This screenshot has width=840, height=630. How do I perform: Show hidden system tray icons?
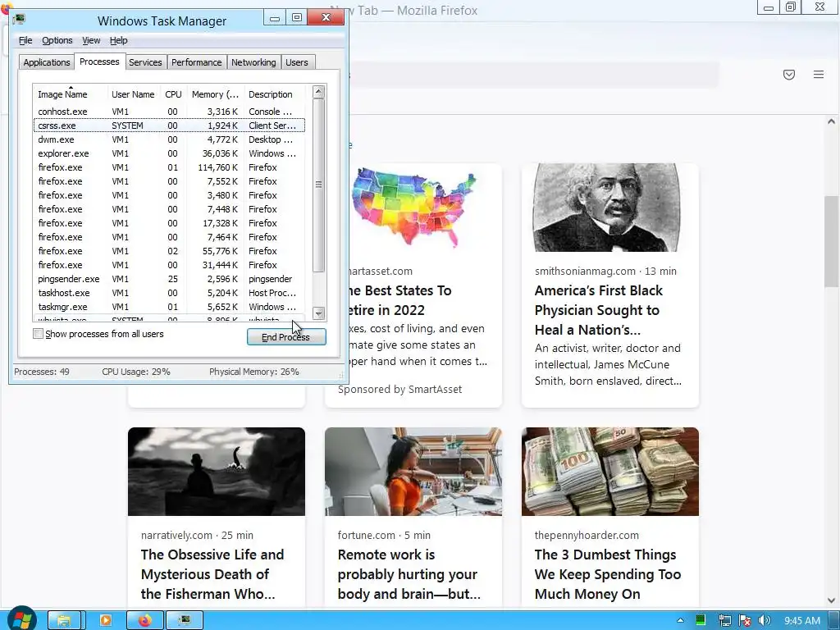pos(680,620)
